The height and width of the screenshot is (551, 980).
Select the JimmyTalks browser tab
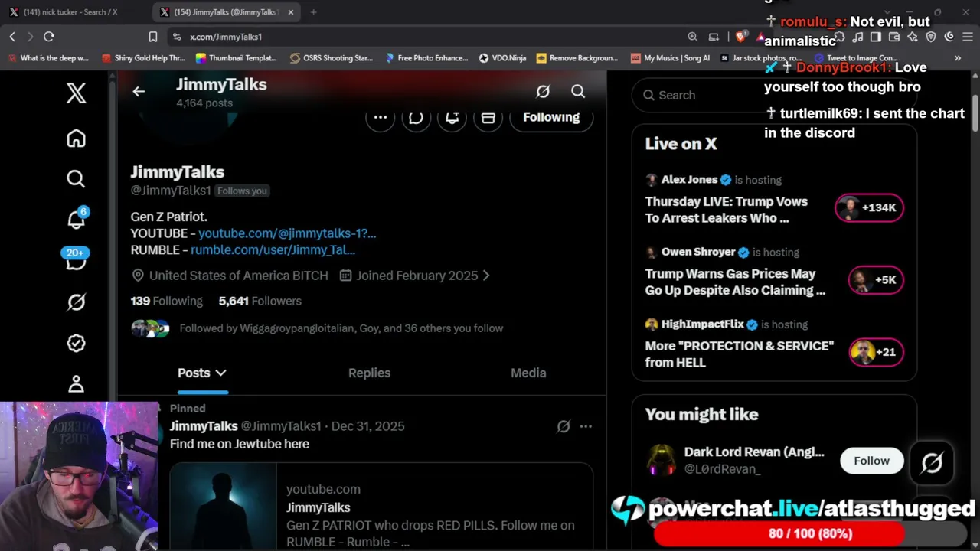click(226, 12)
